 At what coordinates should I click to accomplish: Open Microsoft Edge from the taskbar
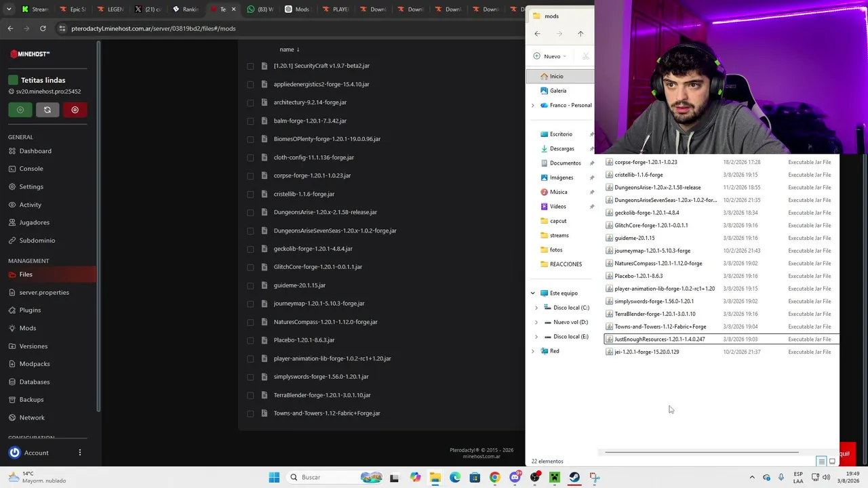[455, 477]
